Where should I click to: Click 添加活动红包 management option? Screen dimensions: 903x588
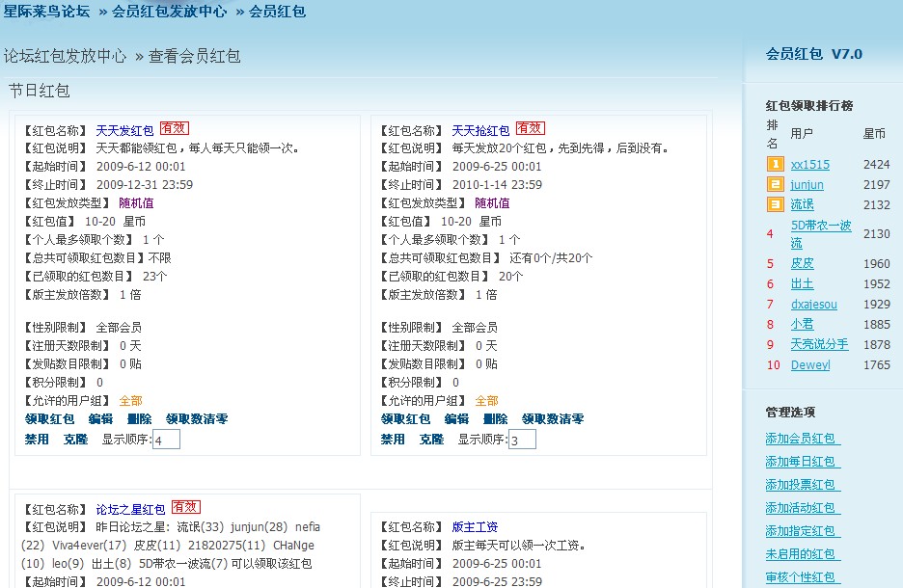point(803,507)
